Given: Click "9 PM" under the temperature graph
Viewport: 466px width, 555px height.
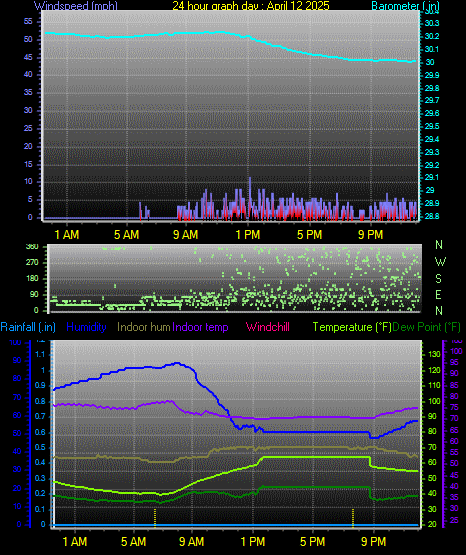Looking at the screenshot, I should point(374,542).
